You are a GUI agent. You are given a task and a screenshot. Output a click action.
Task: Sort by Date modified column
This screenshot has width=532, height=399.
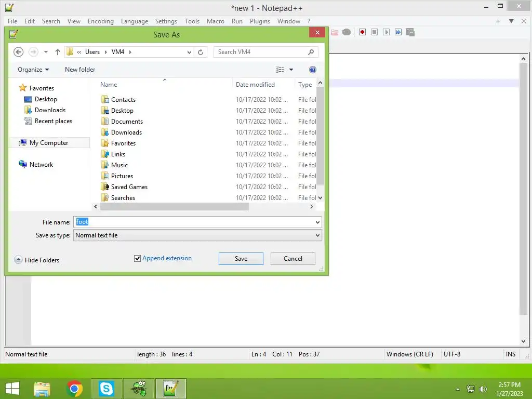pyautogui.click(x=255, y=85)
